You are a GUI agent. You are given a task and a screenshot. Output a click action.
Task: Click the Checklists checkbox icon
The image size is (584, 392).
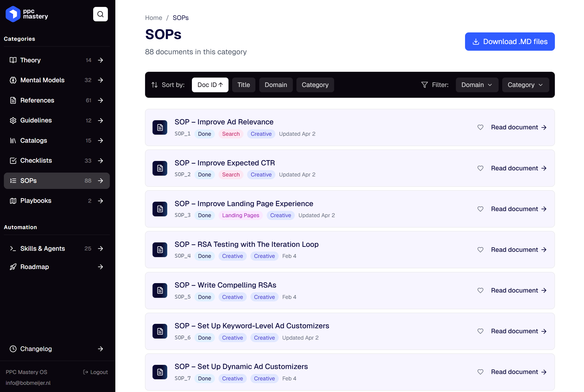coord(13,160)
